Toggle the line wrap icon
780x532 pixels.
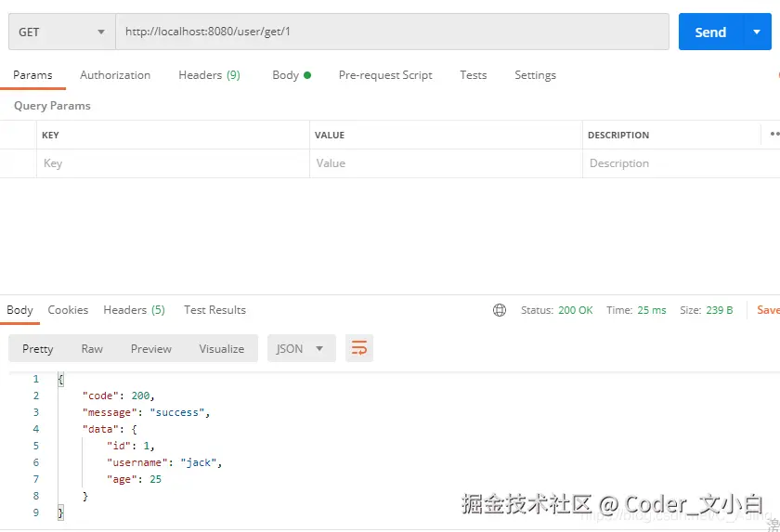coord(359,348)
